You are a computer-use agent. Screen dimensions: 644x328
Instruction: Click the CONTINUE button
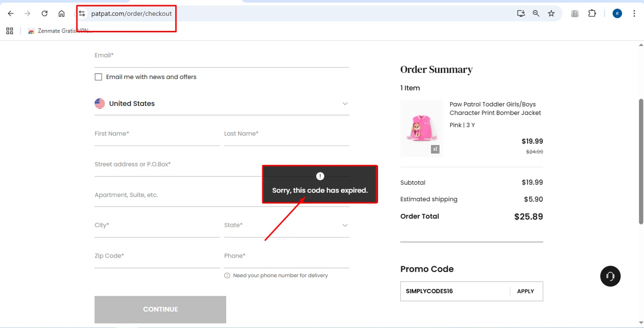pos(160,310)
